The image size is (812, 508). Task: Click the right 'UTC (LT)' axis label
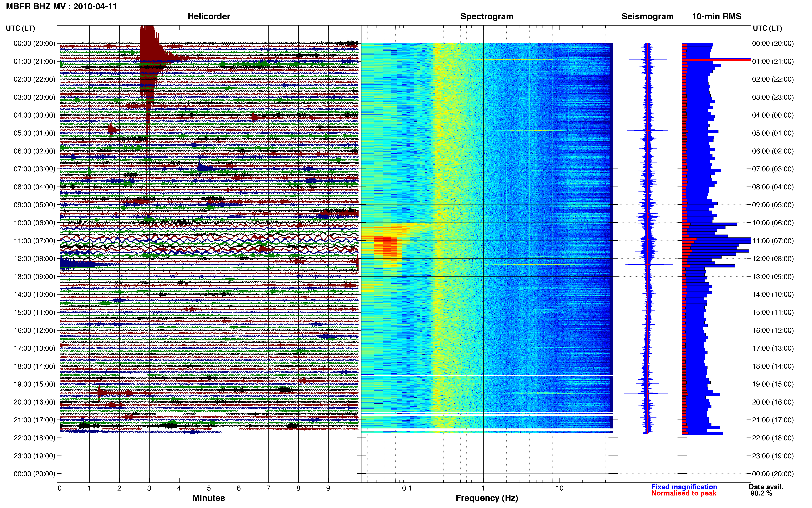tap(767, 28)
